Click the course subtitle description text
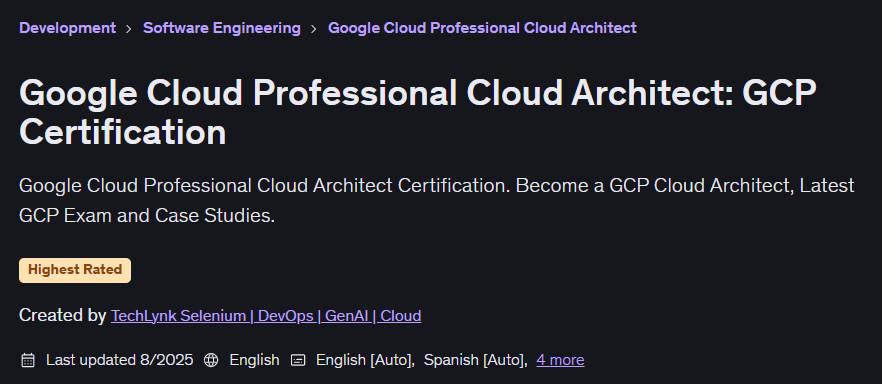 click(x=436, y=200)
